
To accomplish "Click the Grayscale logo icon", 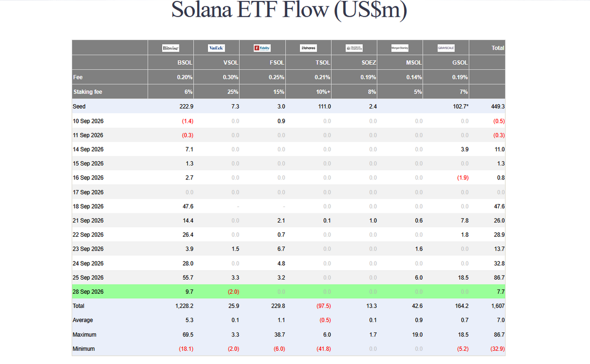I will [446, 48].
